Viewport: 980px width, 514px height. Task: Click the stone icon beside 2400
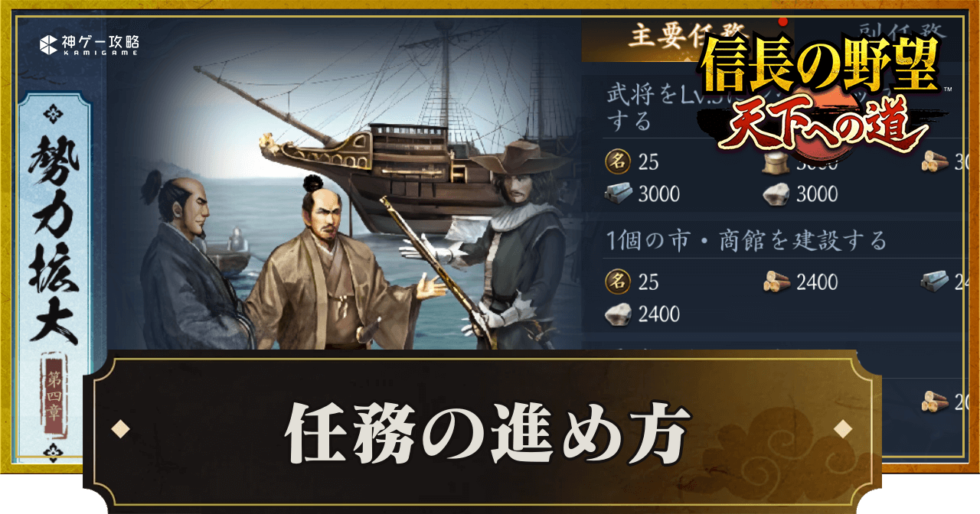619,314
